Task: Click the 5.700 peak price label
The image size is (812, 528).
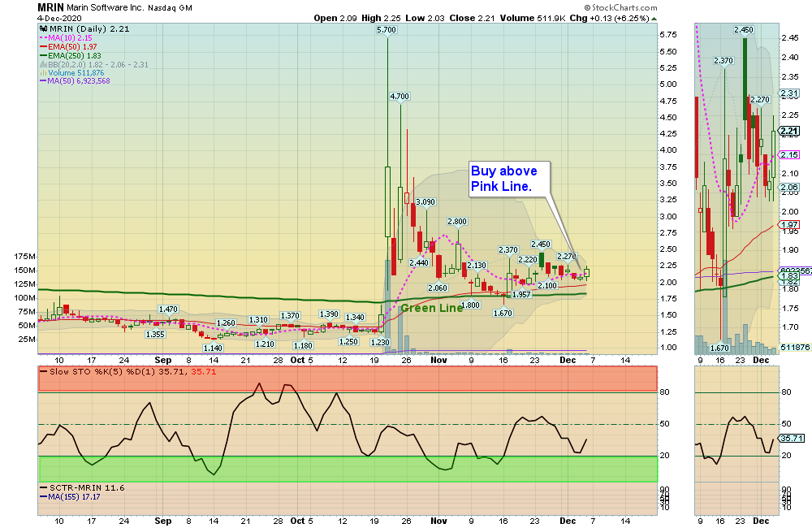Action: pos(387,30)
